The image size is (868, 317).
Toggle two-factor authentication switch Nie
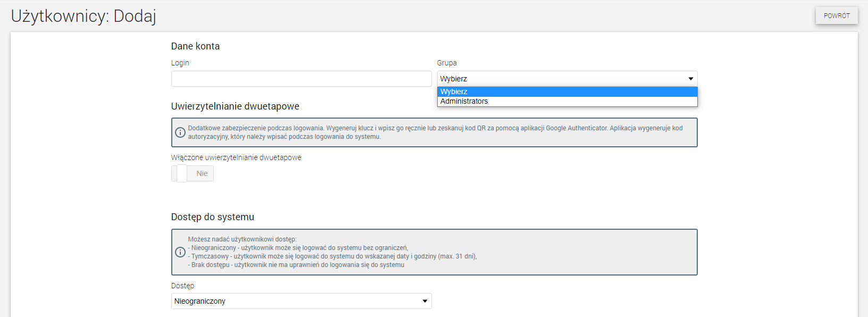coord(192,173)
